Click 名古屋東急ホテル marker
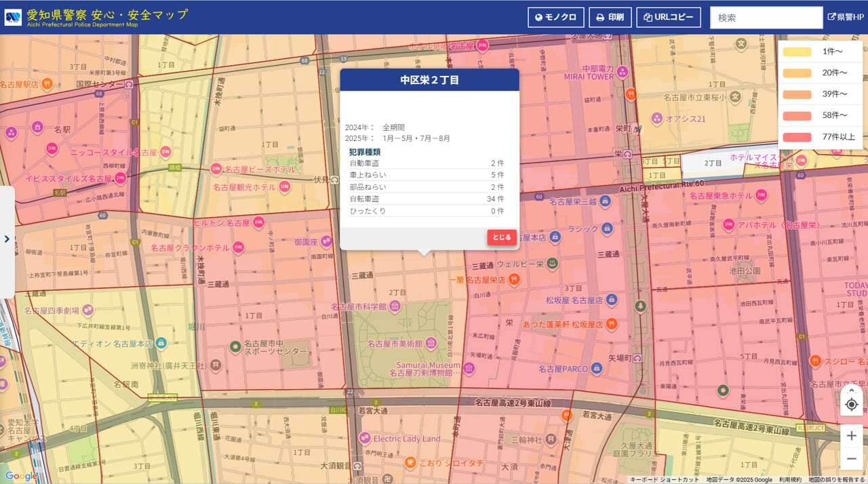Image resolution: width=868 pixels, height=484 pixels. tap(761, 196)
